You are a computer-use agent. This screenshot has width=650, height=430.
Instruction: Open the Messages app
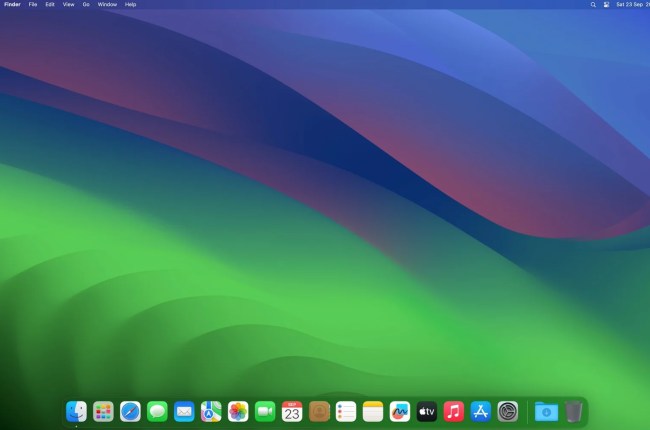[x=157, y=411]
